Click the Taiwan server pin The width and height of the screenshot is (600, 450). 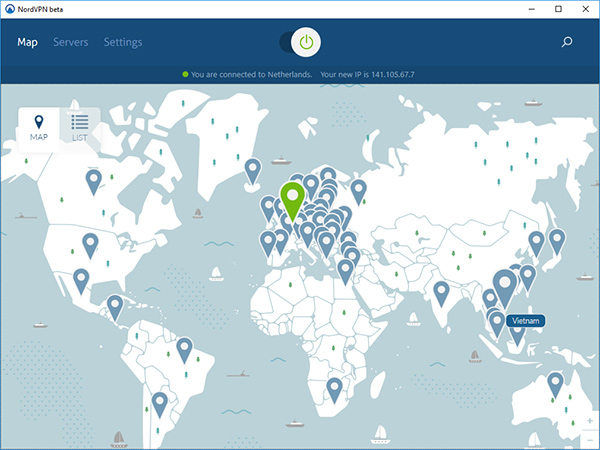[x=528, y=278]
